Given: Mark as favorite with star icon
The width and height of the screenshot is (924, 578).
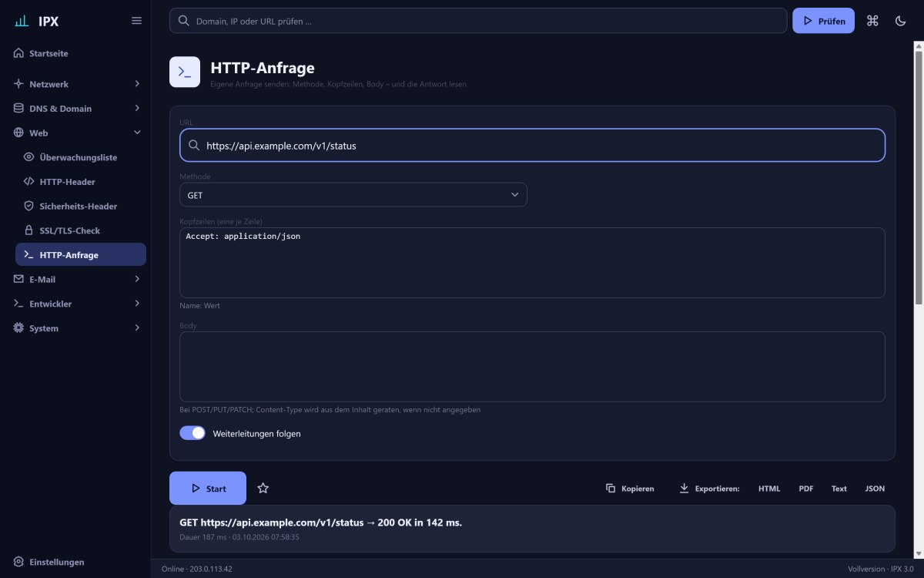Looking at the screenshot, I should coord(263,488).
